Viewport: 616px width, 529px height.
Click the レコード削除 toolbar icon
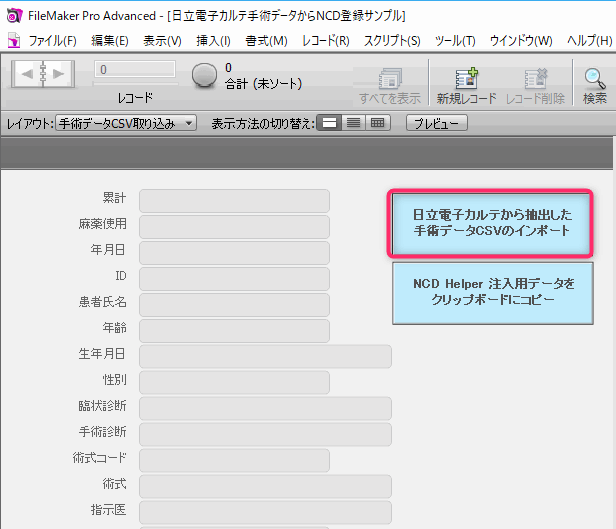point(535,78)
